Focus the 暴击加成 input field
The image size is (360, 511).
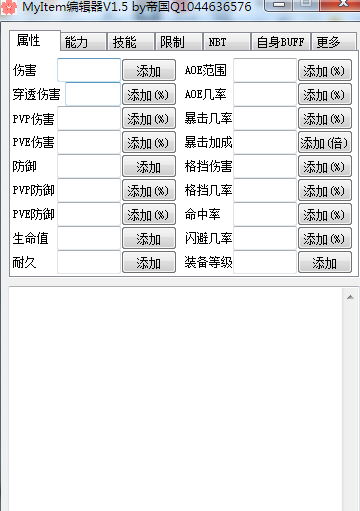[x=265, y=142]
